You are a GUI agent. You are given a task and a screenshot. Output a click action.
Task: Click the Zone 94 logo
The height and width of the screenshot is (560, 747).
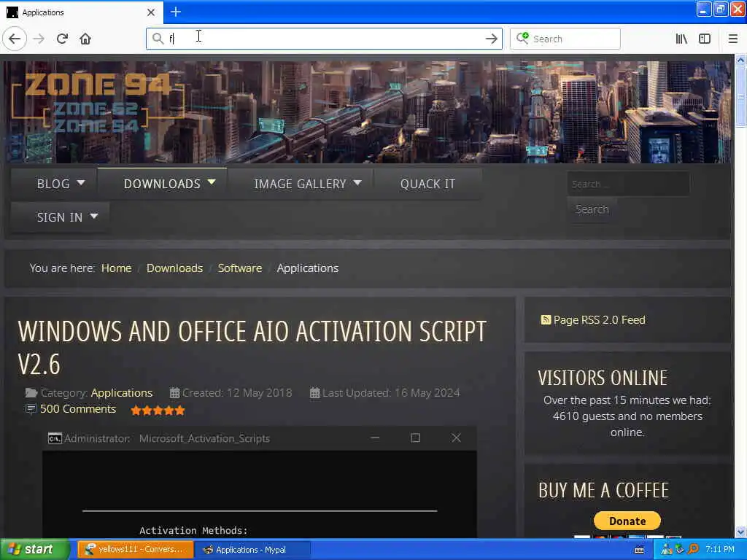(x=98, y=103)
